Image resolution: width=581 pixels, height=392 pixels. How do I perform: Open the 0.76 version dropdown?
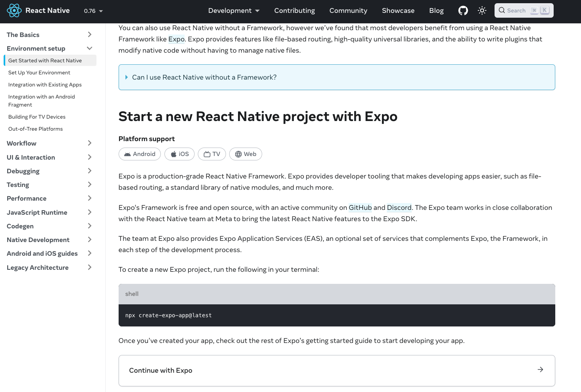tap(93, 11)
